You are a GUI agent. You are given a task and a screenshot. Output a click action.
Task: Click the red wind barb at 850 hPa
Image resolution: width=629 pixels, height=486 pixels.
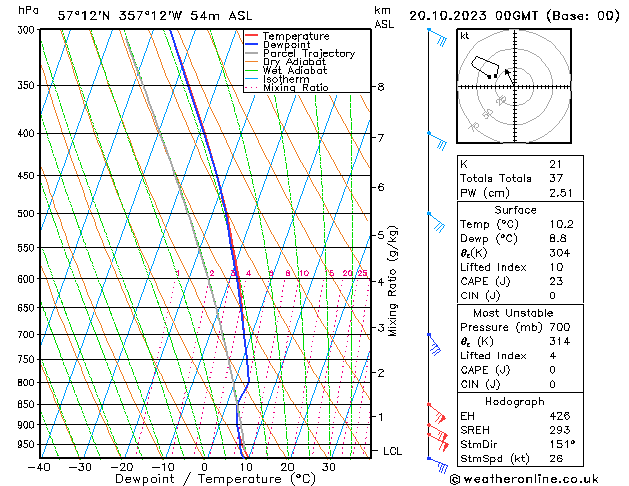click(437, 413)
